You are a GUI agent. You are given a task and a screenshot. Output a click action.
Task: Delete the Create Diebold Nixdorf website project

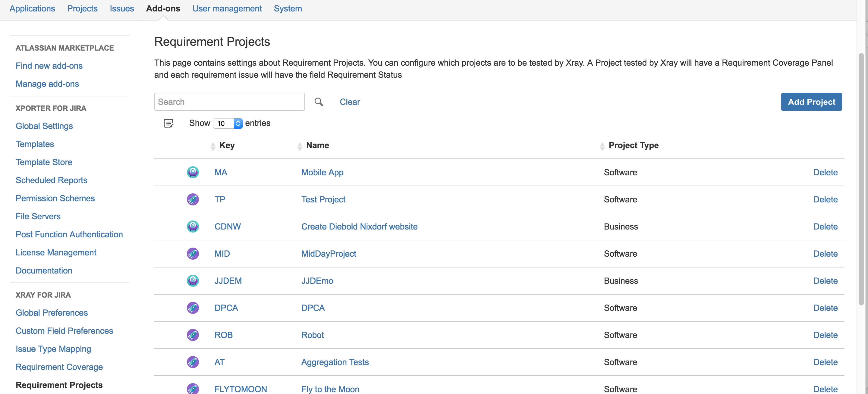click(825, 226)
